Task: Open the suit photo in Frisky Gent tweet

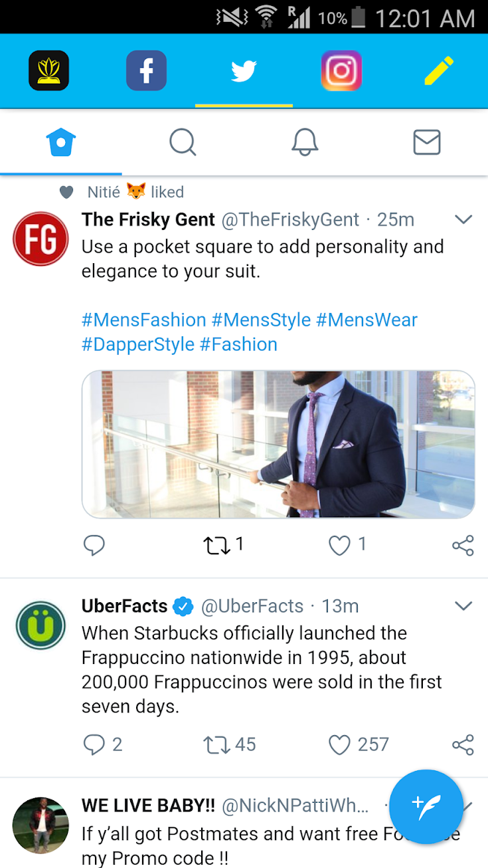Action: coord(278,444)
